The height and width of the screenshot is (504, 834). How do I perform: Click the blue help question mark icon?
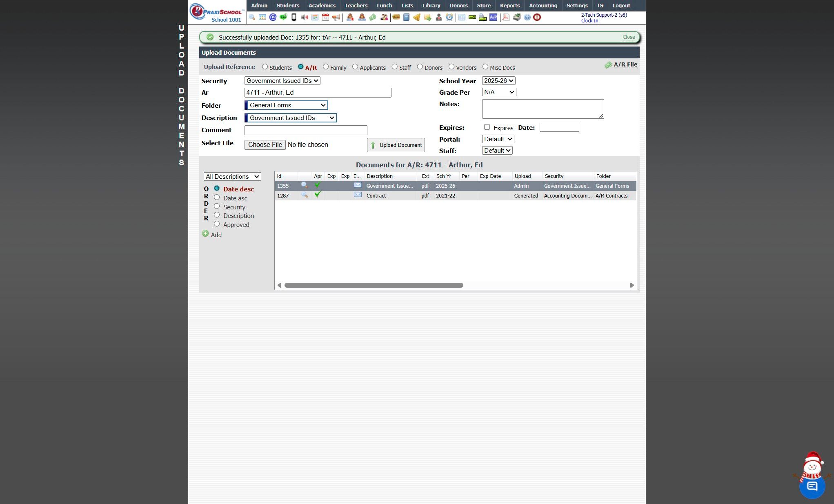tap(527, 17)
